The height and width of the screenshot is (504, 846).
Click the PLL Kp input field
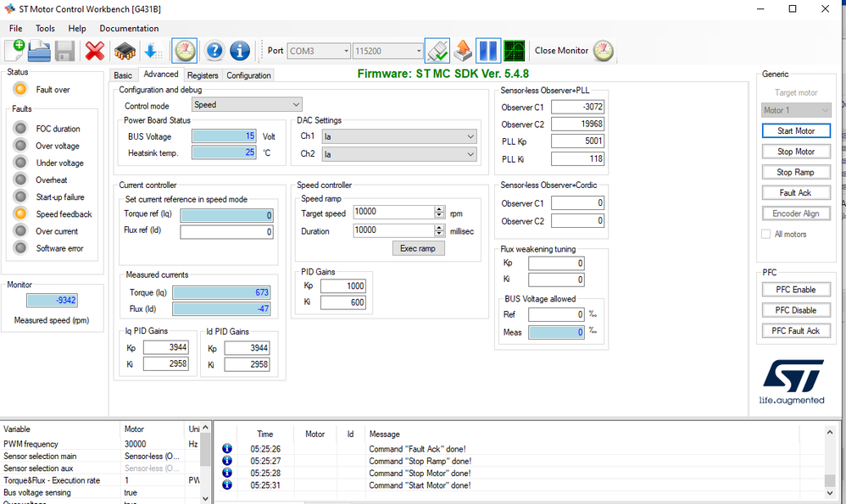577,141
